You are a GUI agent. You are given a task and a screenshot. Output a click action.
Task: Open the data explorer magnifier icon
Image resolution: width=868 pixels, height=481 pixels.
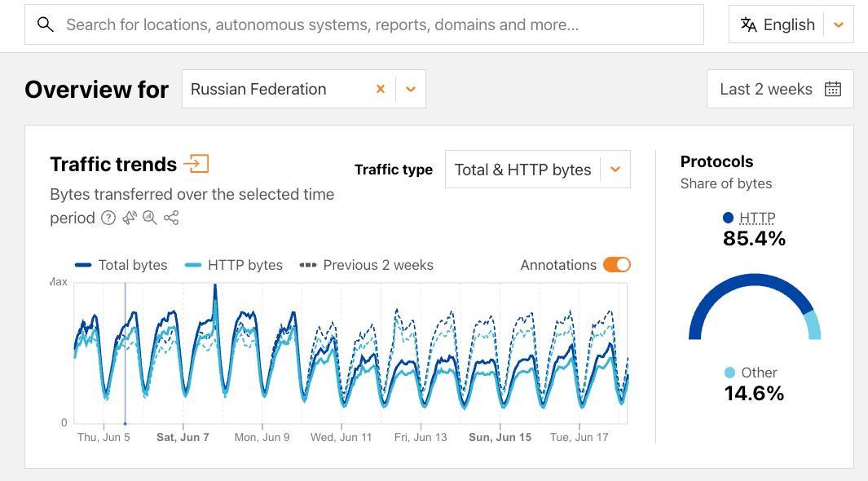(x=150, y=218)
